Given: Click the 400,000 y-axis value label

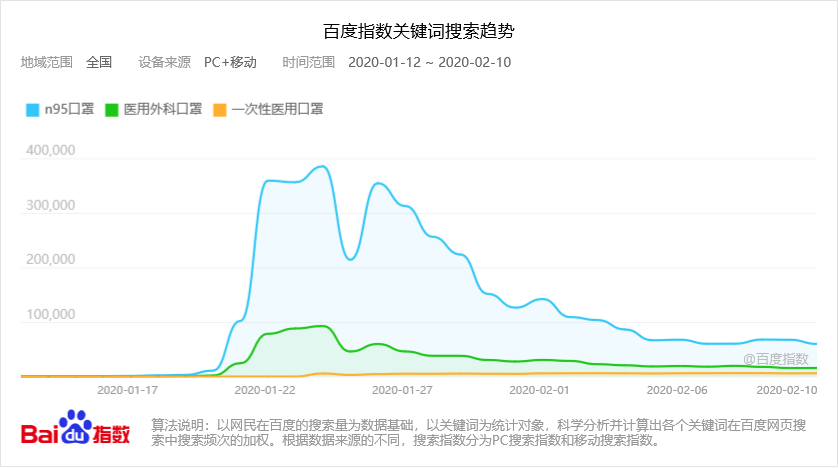Looking at the screenshot, I should 49,150.
